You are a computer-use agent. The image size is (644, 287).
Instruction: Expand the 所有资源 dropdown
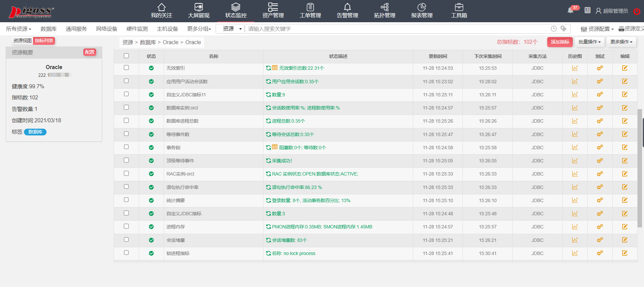19,29
